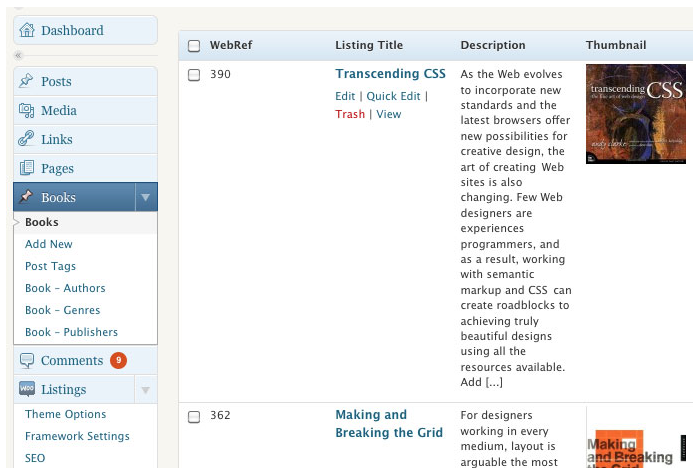Open the Media menu

click(85, 110)
